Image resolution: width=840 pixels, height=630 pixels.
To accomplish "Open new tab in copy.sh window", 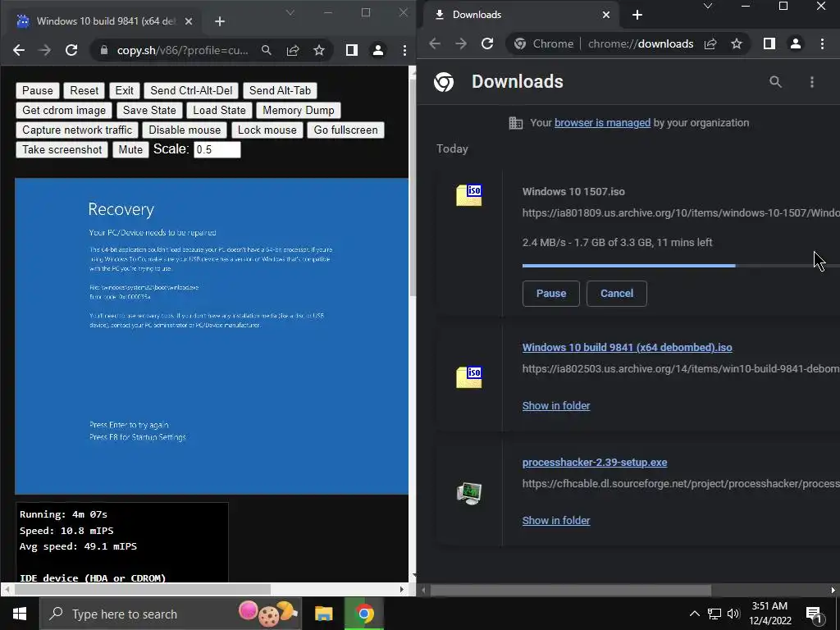I will (220, 21).
